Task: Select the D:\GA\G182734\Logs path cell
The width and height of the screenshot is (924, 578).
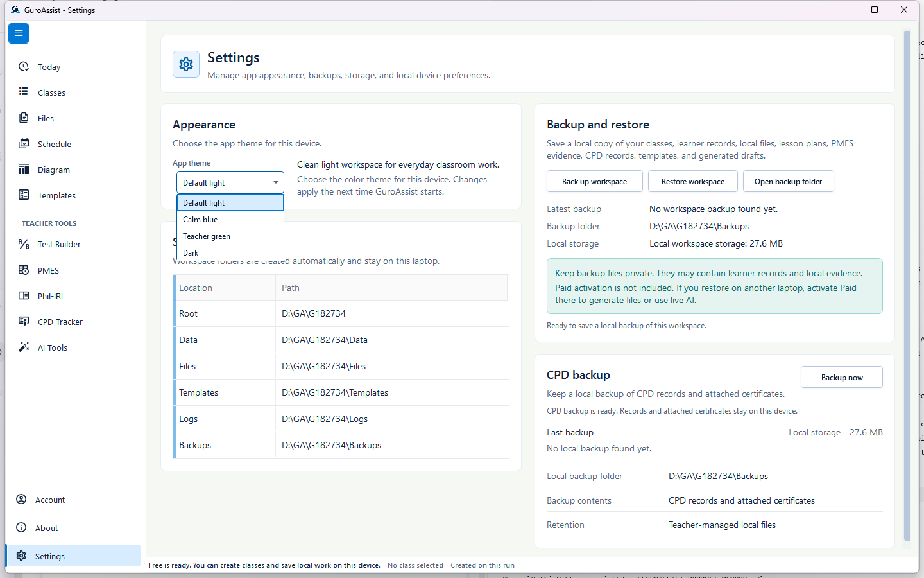Action: tap(391, 419)
